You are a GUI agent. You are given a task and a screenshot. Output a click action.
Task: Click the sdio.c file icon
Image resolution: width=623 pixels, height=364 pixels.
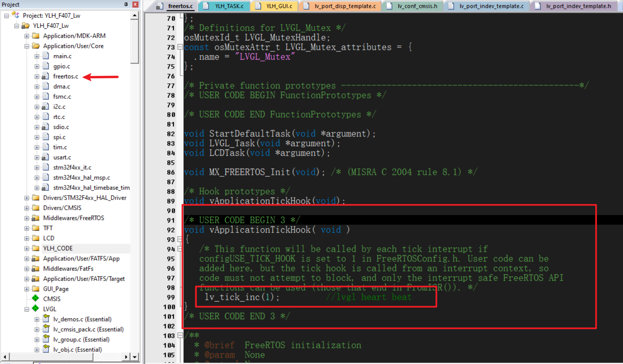click(x=46, y=127)
